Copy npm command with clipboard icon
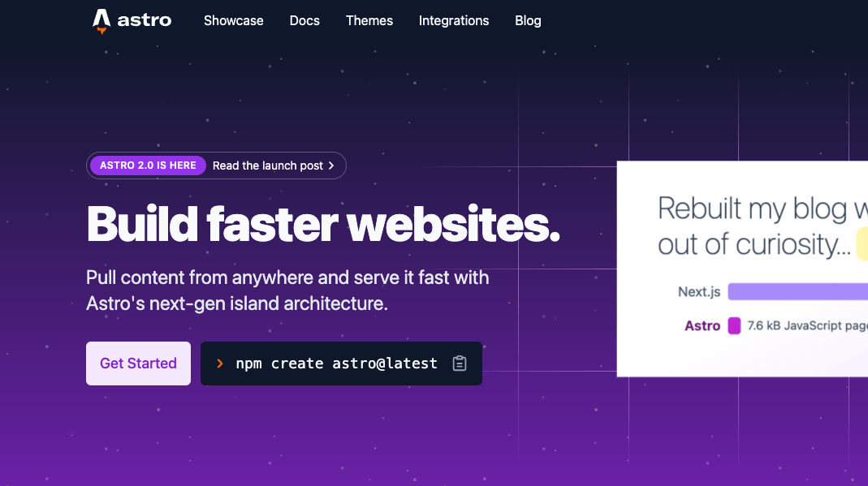This screenshot has width=868, height=486. click(460, 363)
